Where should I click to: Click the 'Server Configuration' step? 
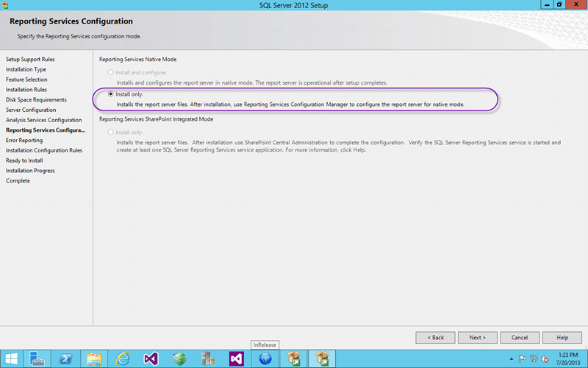click(31, 110)
